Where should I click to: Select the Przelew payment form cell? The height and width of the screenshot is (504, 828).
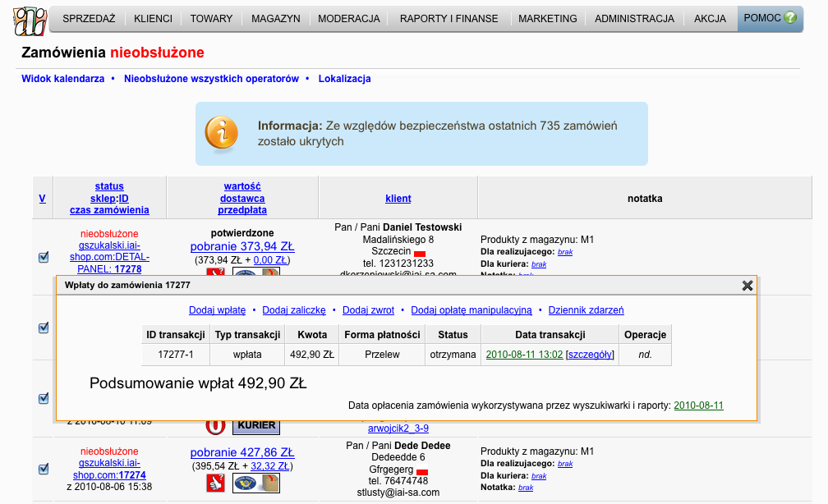[x=382, y=355]
